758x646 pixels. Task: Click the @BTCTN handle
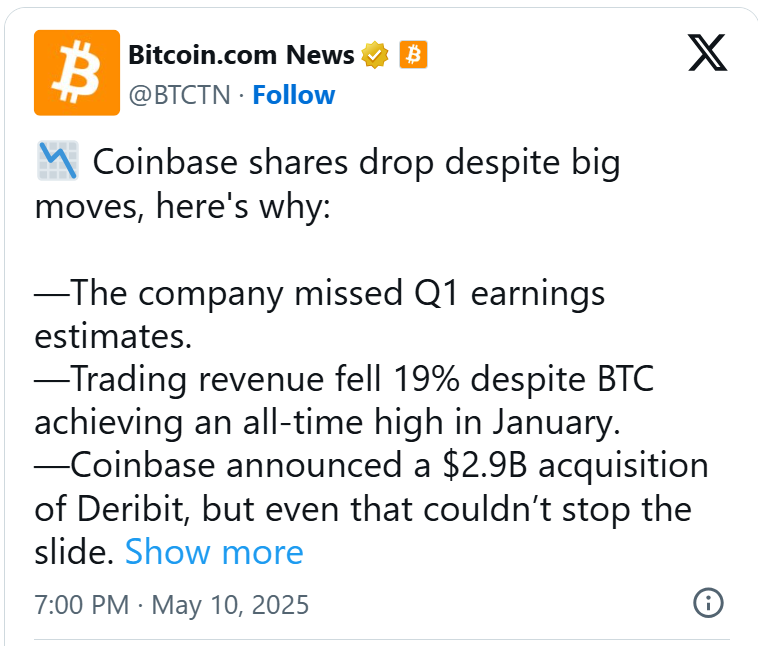click(179, 95)
